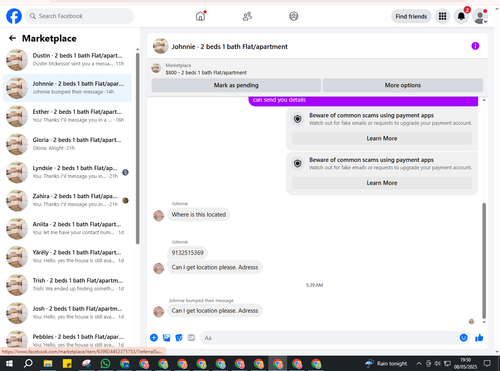This screenshot has width=500, height=371.
Task: Click the seen-receipt avatar in Zahira's row
Action: 125,200
